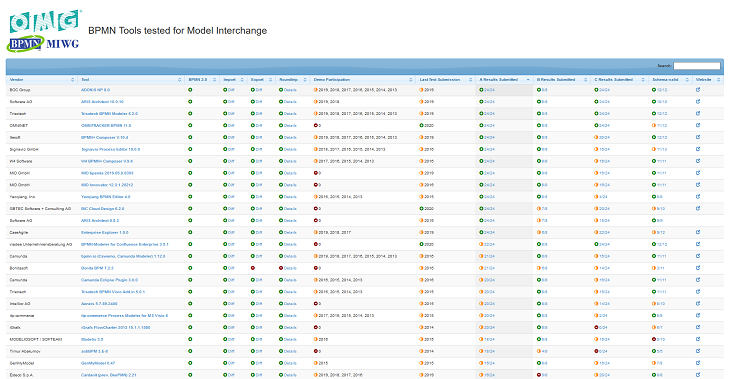Open ARIS Architect 10.0.10 tool link

pyautogui.click(x=102, y=102)
